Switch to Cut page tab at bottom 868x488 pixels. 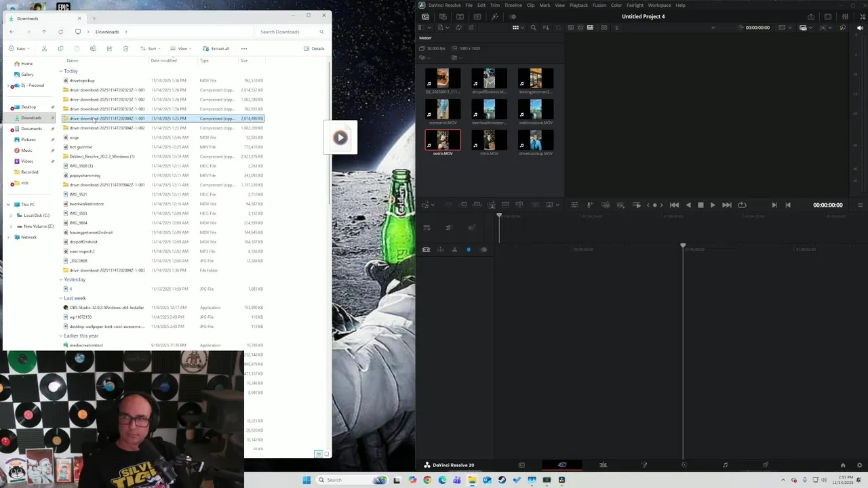click(562, 465)
